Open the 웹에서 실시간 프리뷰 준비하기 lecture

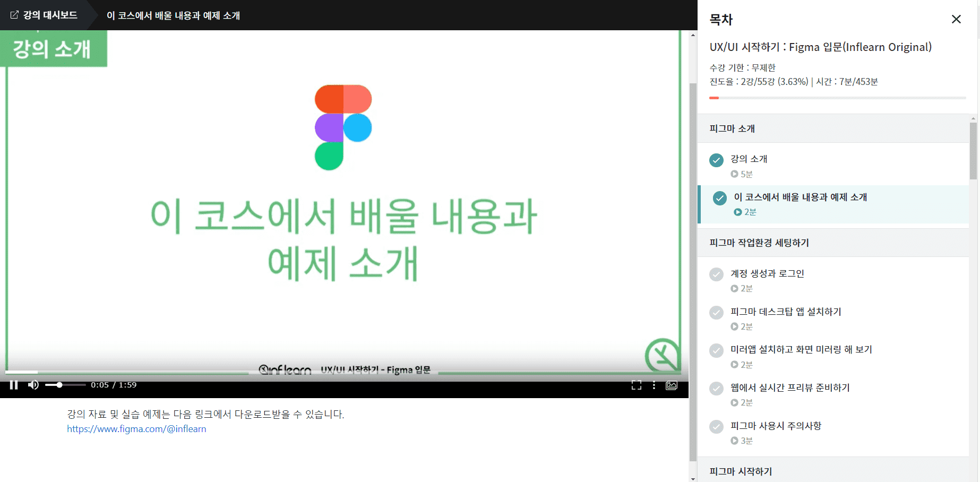pos(790,388)
